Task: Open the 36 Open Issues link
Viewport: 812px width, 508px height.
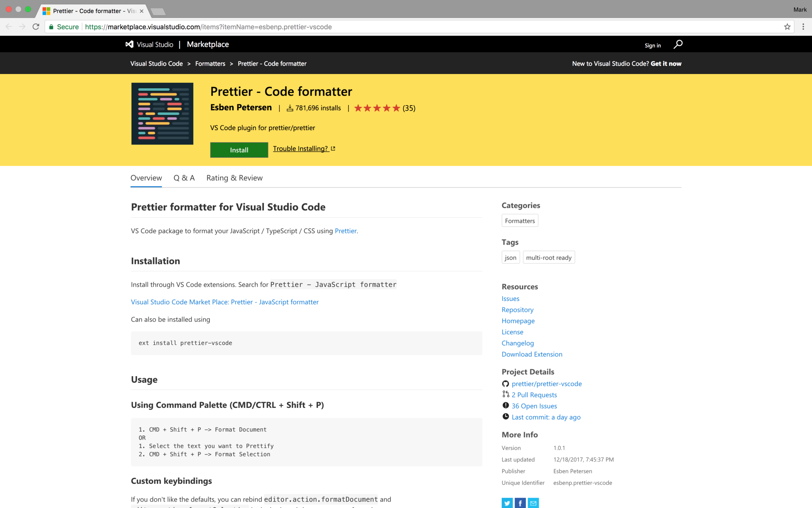Action: tap(534, 406)
